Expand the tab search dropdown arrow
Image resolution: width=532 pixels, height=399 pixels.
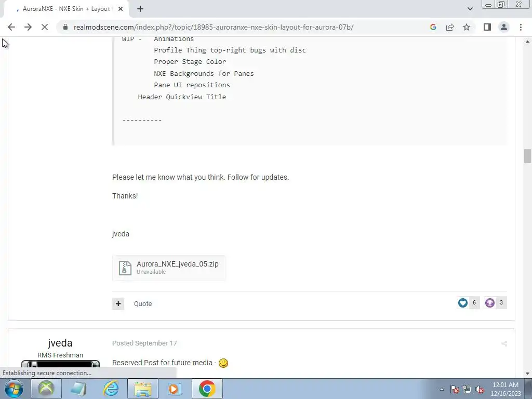[470, 9]
